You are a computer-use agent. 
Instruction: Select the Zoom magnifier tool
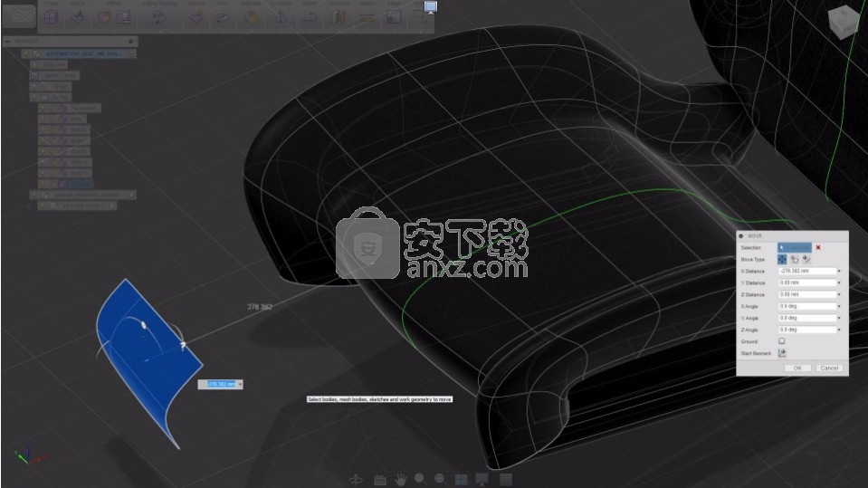pos(420,479)
